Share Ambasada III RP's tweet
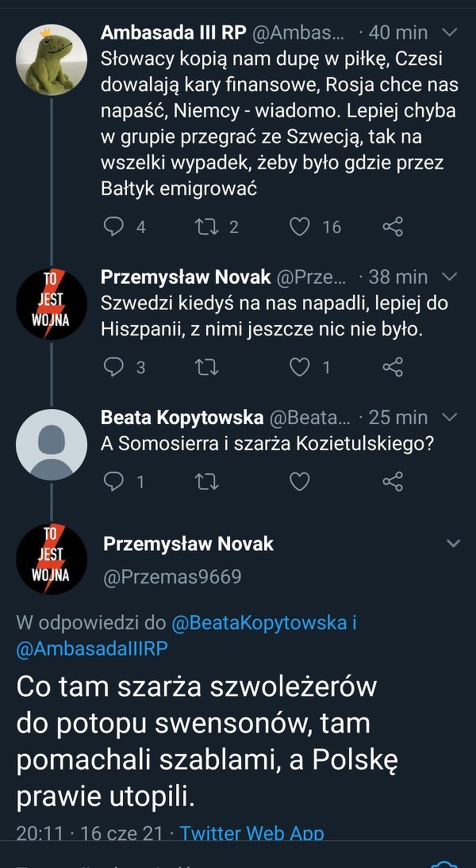 pos(393,227)
